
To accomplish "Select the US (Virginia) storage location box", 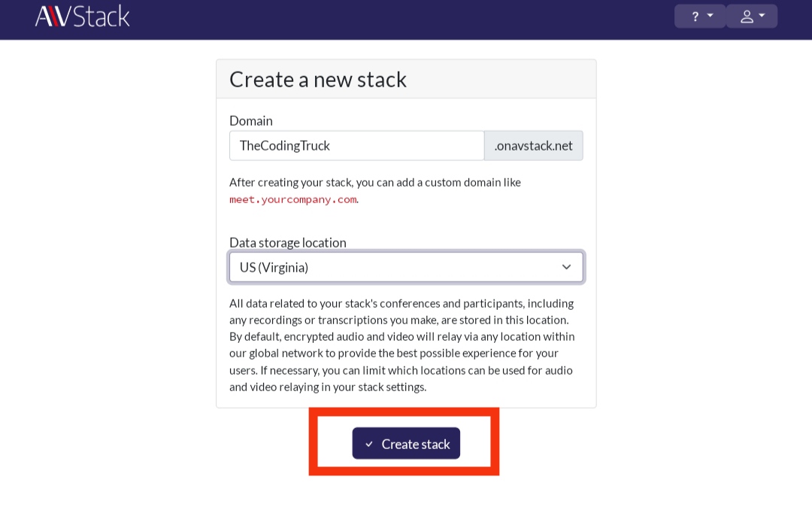I will point(391,267).
